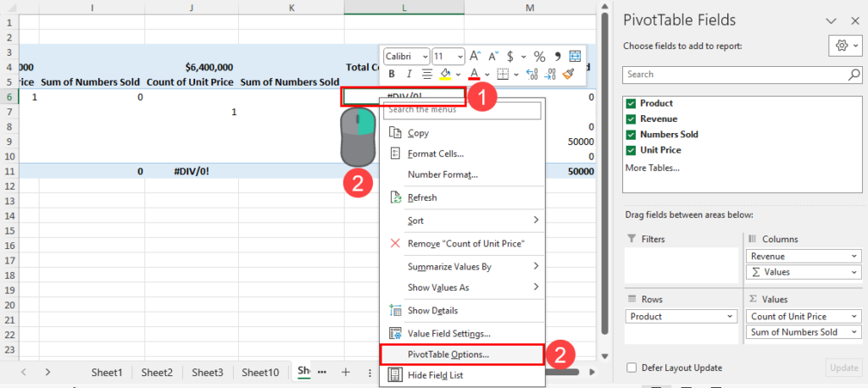Open the font size 11 dropdown
This screenshot has width=868, height=388.
[x=460, y=57]
